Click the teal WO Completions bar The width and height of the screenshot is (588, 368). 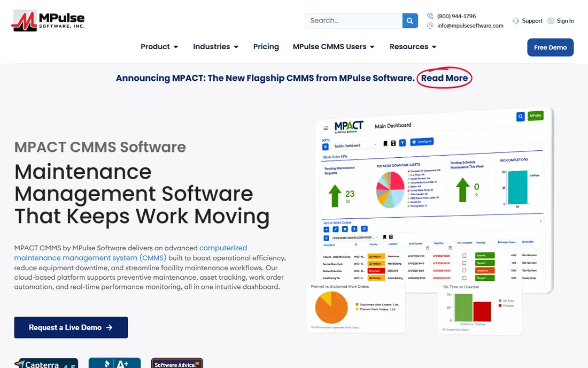517,187
